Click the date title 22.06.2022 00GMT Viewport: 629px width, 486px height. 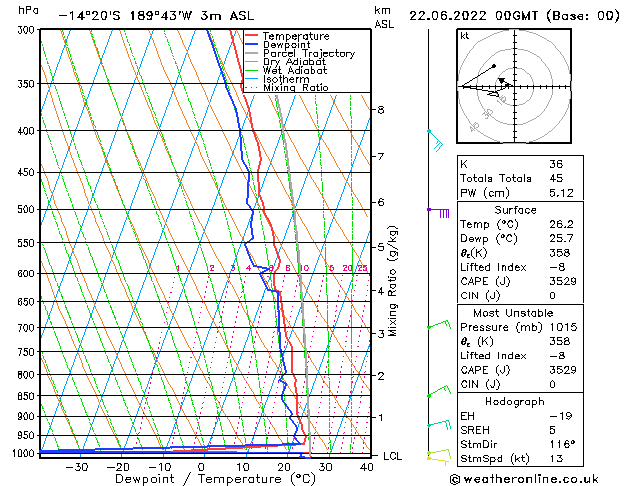473,16
